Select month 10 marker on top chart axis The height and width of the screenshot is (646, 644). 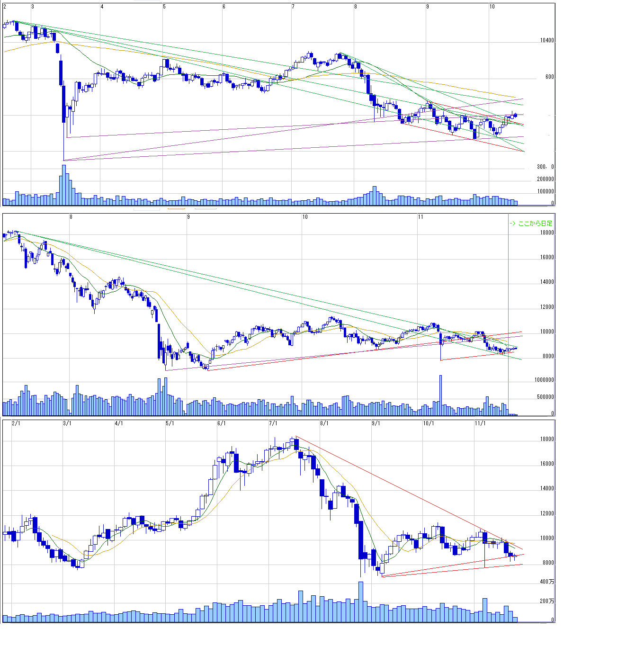(x=492, y=7)
